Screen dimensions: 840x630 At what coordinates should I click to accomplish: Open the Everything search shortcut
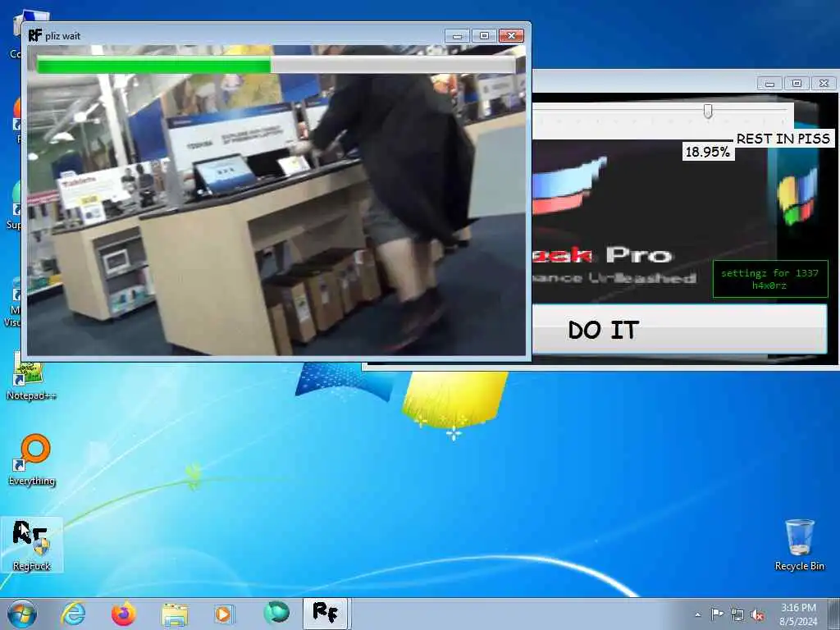32,459
